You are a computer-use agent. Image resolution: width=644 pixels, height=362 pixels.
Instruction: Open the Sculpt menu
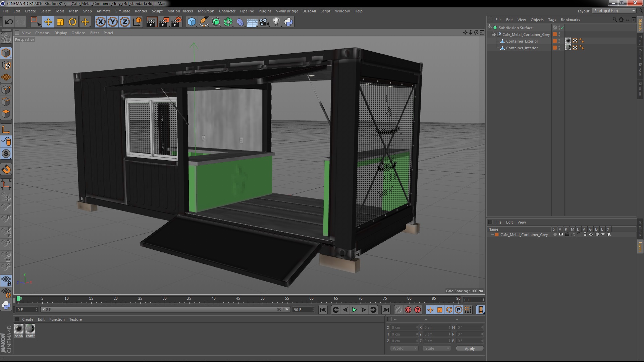point(157,11)
